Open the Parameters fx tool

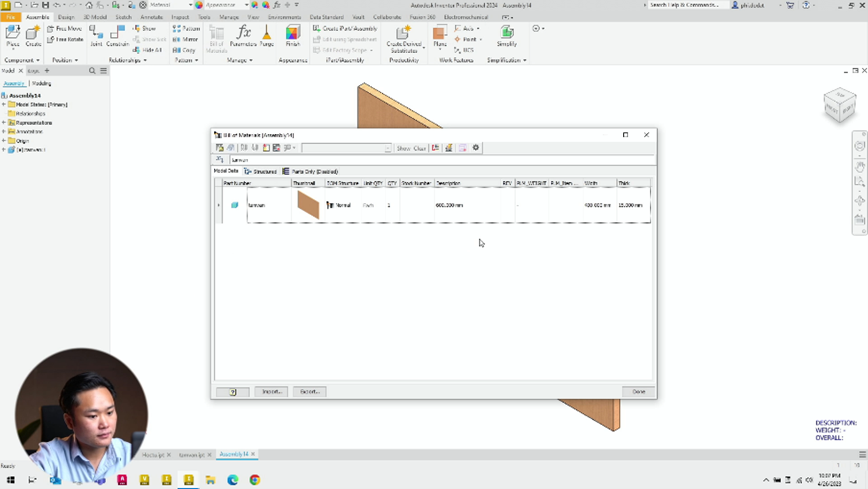coord(243,36)
